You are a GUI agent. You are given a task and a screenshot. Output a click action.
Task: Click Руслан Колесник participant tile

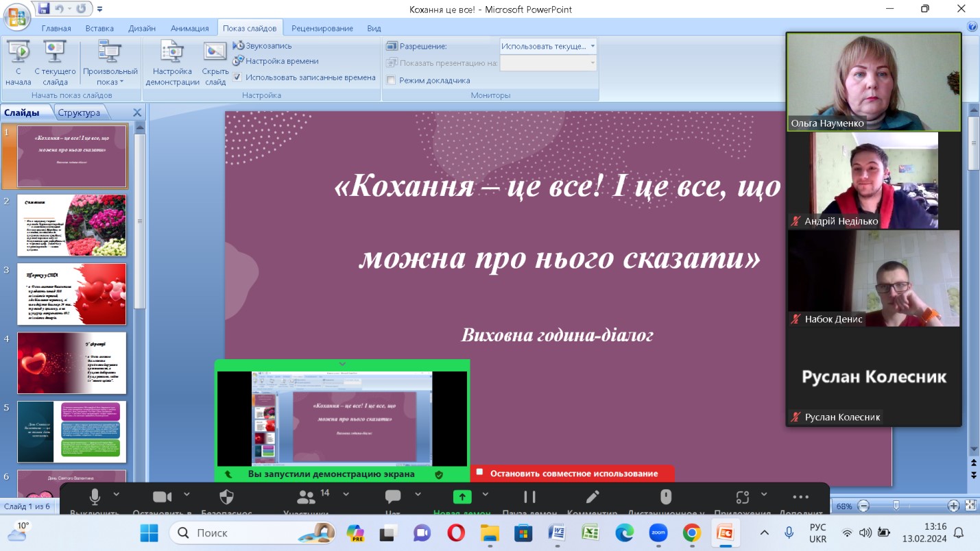click(874, 376)
